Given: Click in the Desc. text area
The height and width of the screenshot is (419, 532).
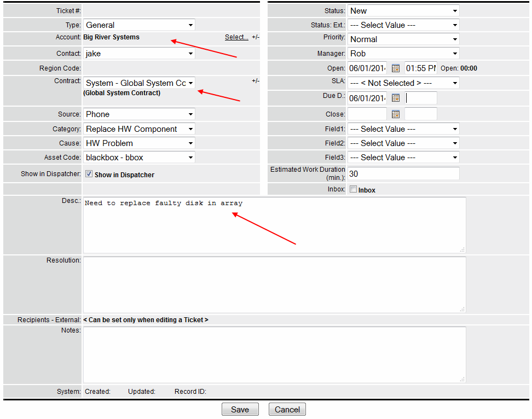Looking at the screenshot, I should coord(274,225).
